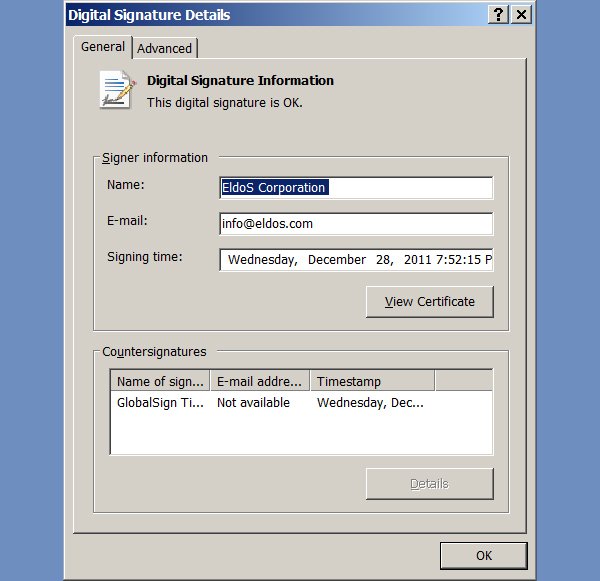The width and height of the screenshot is (600, 581).
Task: Close the Digital Signature Details dialog
Action: [521, 15]
